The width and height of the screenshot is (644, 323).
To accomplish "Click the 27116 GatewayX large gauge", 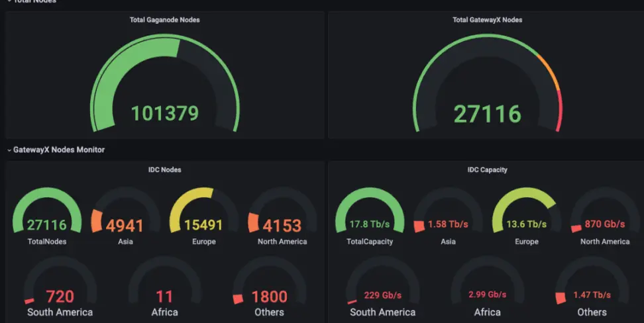I will click(488, 83).
